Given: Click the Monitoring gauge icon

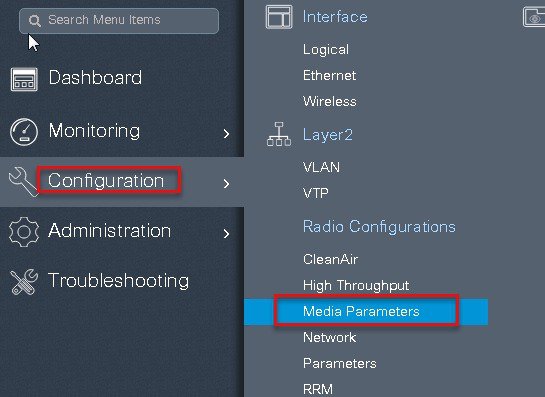Looking at the screenshot, I should tap(24, 132).
